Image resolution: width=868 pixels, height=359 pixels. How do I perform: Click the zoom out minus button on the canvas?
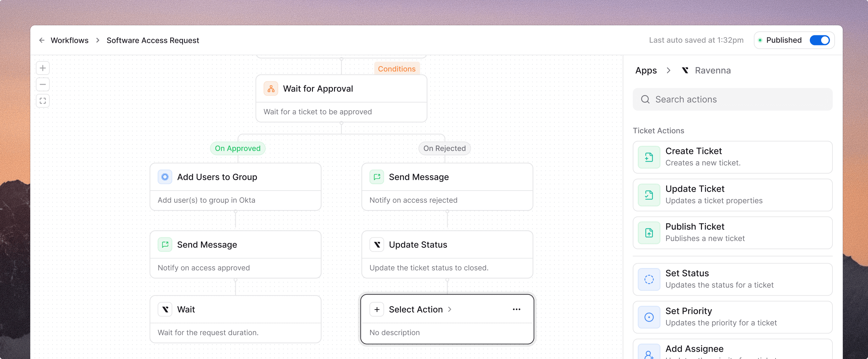(42, 84)
